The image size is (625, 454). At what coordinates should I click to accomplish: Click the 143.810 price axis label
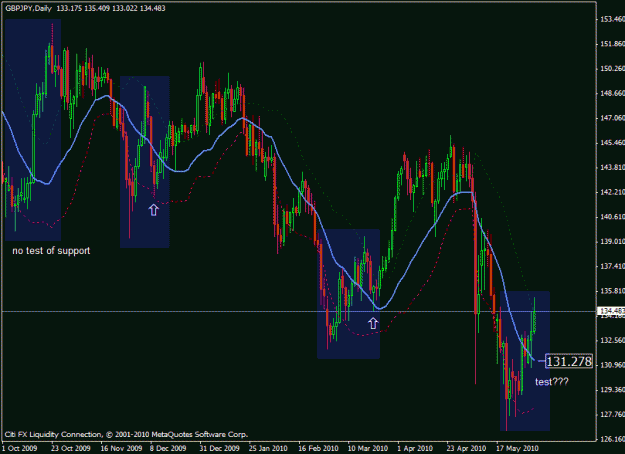coord(612,167)
